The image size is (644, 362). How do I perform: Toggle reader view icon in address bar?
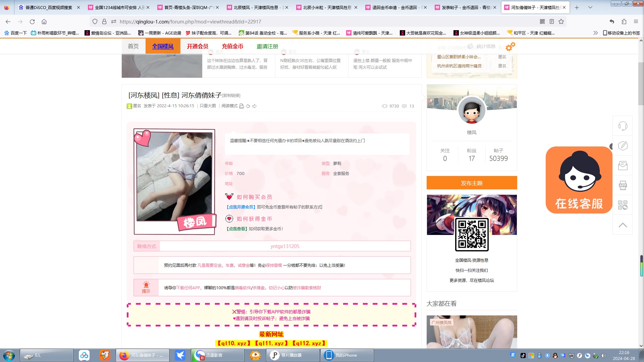(x=552, y=21)
